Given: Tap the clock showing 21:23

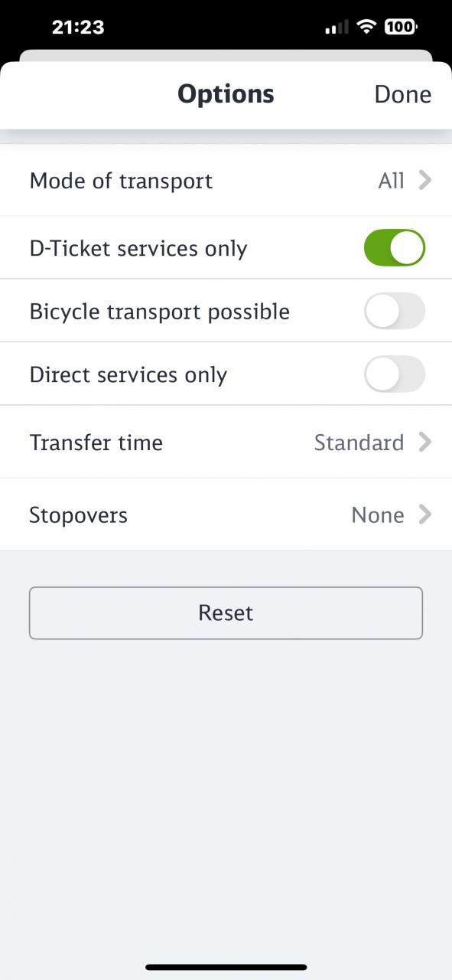Looking at the screenshot, I should pos(78,28).
